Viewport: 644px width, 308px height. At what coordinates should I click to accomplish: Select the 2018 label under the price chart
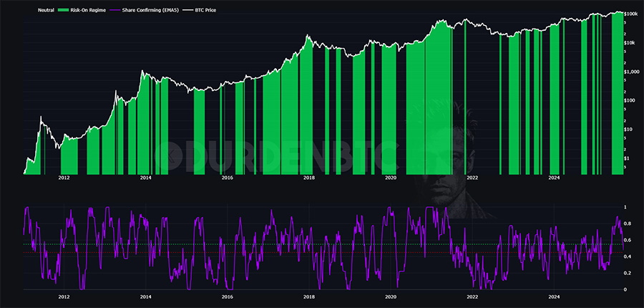[308, 177]
